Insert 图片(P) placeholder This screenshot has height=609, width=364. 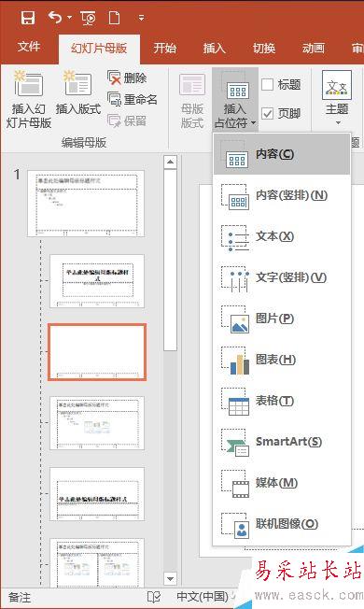[282, 319]
